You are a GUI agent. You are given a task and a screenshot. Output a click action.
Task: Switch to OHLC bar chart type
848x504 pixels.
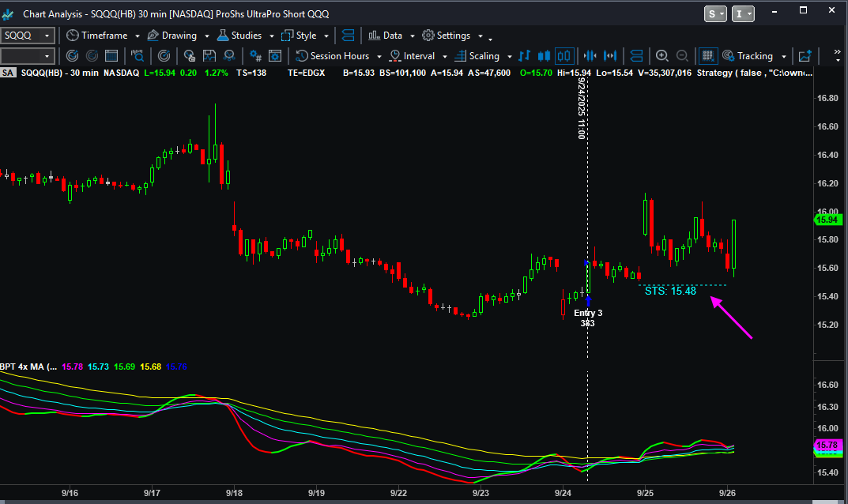525,56
